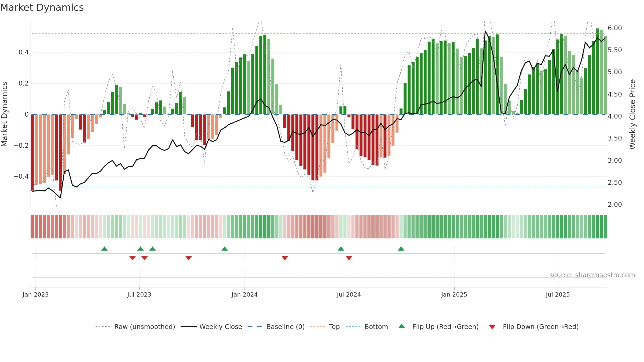Image resolution: width=644 pixels, height=362 pixels.
Task: Click the Jul 2025 axis label
Action: click(x=558, y=294)
